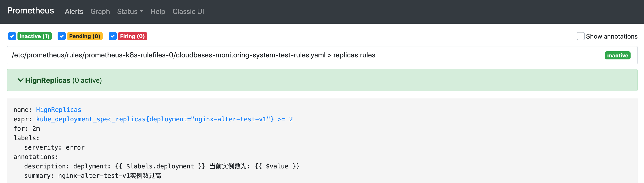
Task: Uncheck the Firing filter checkbox
Action: pos(112,36)
